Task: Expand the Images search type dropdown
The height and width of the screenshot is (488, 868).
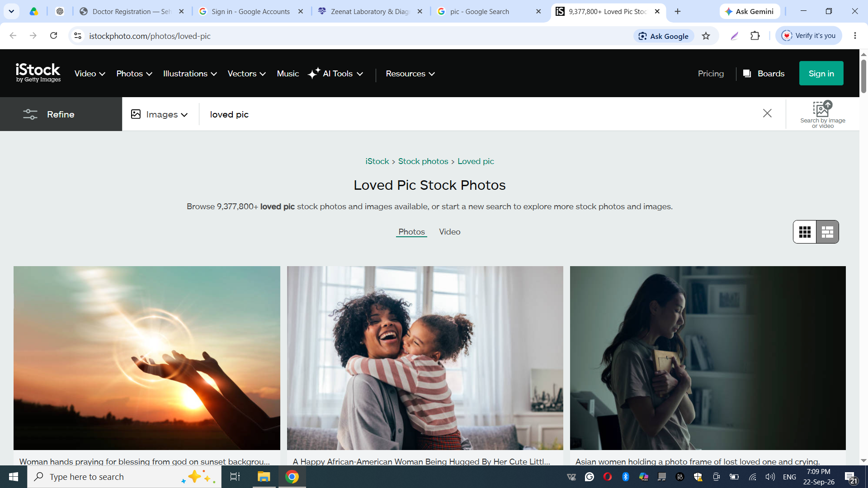Action: (x=160, y=114)
